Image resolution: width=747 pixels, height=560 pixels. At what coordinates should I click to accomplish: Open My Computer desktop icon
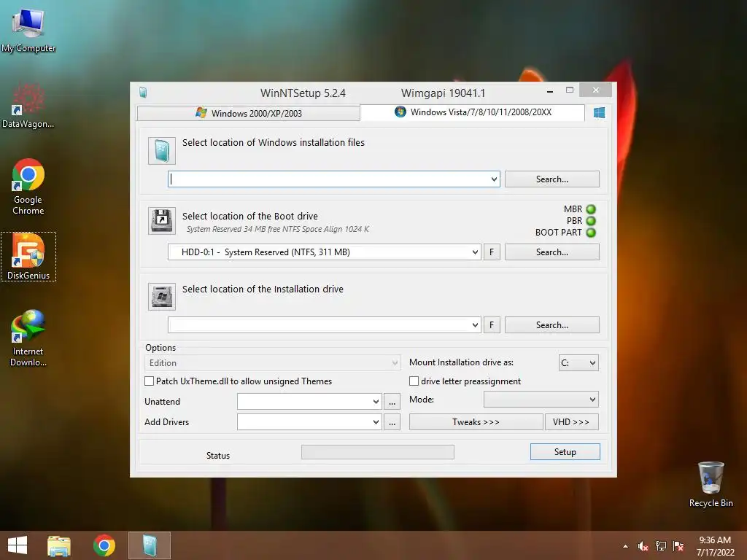(28, 30)
